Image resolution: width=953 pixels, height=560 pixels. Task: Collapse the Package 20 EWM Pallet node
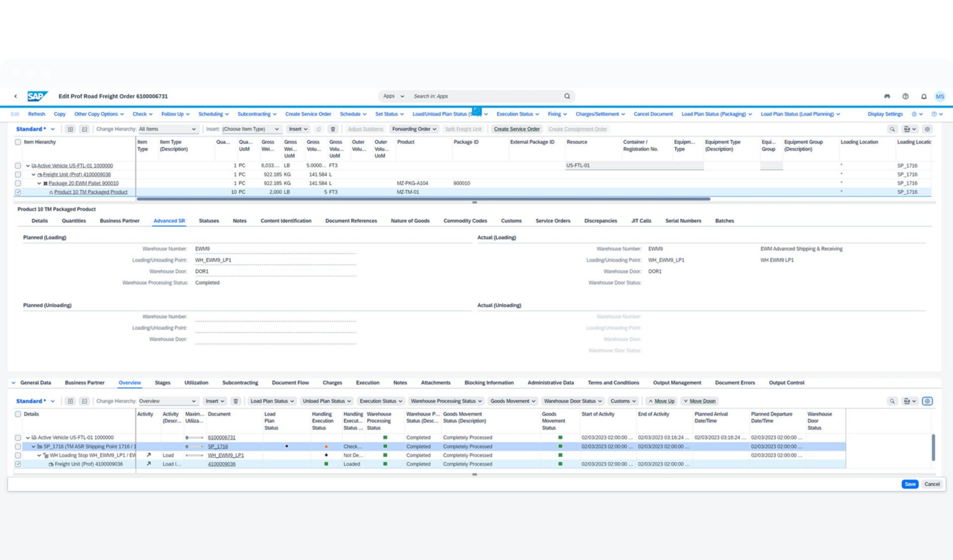pyautogui.click(x=39, y=183)
